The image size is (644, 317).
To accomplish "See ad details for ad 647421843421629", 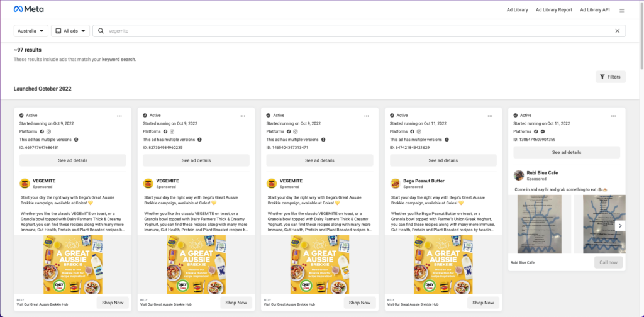I will click(443, 160).
